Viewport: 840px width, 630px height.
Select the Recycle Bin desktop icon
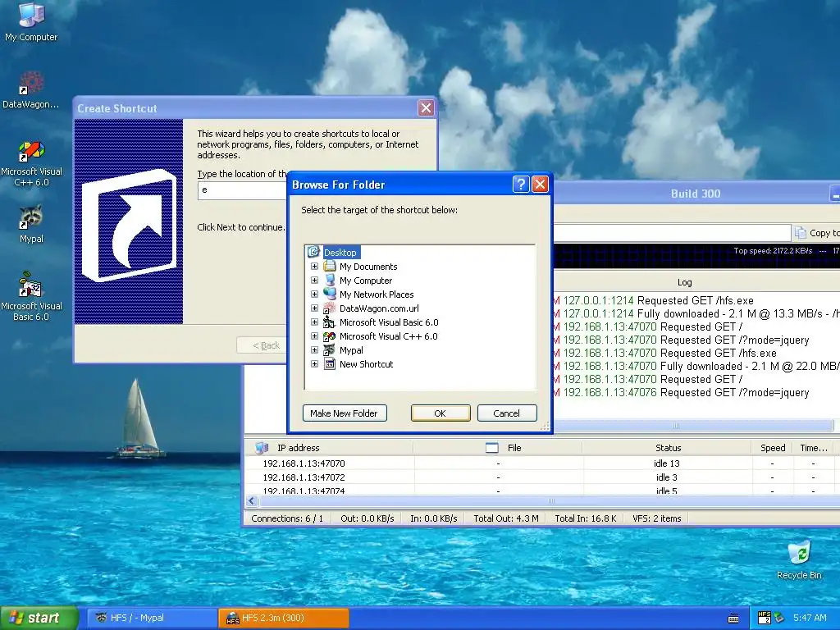tap(799, 560)
